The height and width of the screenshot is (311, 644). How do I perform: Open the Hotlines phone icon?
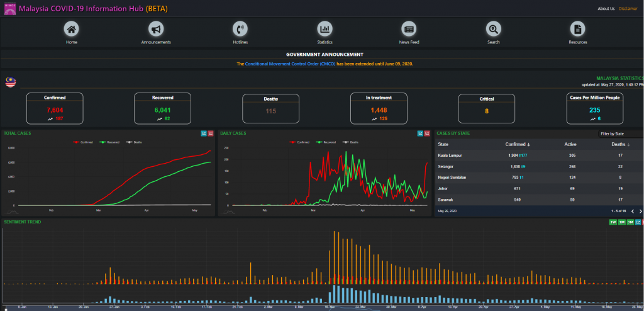240,29
